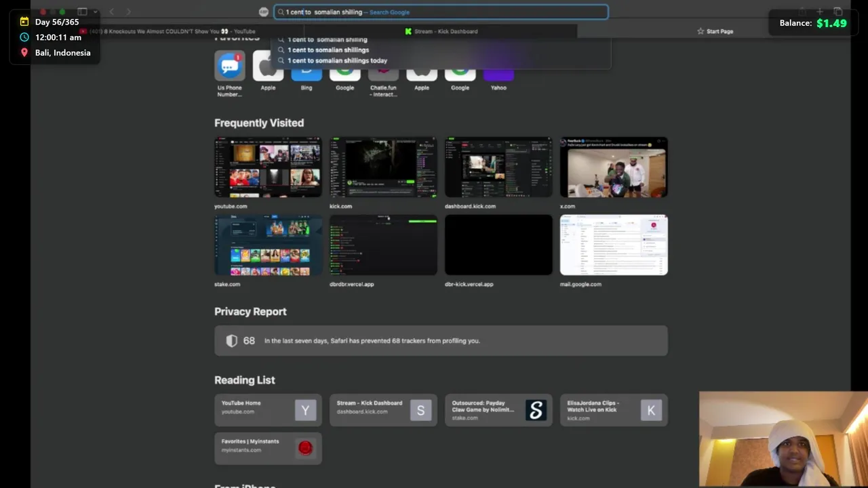This screenshot has width=868, height=488.
Task: Click the "Privacy Report" heading
Action: click(x=250, y=312)
